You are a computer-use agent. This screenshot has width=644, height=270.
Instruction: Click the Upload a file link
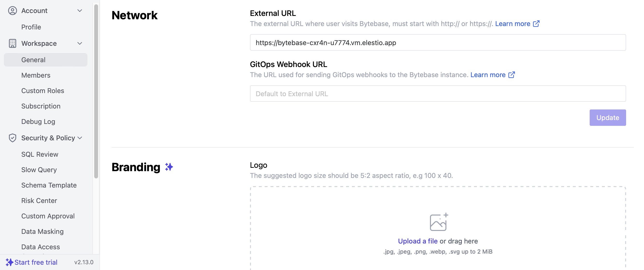point(418,241)
